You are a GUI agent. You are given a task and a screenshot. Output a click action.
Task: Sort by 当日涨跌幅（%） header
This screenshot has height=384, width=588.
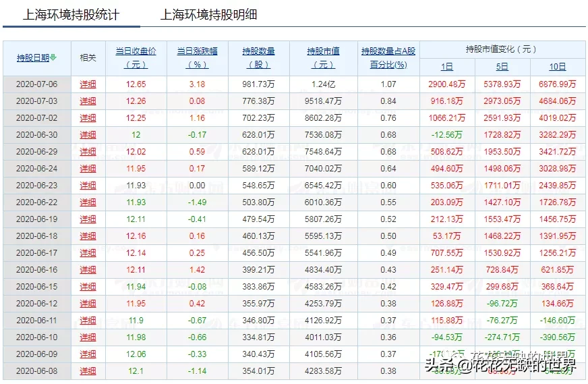[x=198, y=58]
